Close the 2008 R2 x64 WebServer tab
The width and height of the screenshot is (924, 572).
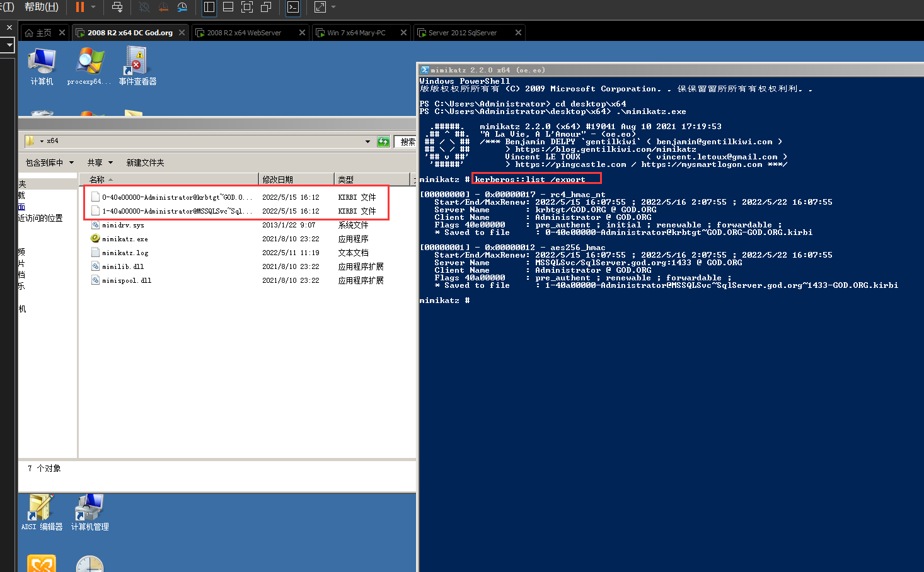[x=302, y=33]
